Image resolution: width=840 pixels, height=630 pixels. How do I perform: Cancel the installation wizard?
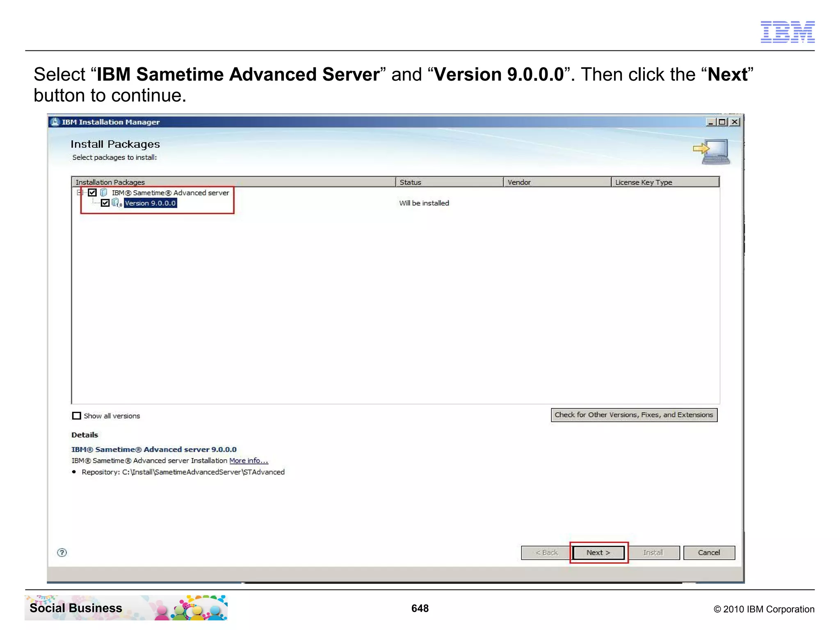[709, 552]
